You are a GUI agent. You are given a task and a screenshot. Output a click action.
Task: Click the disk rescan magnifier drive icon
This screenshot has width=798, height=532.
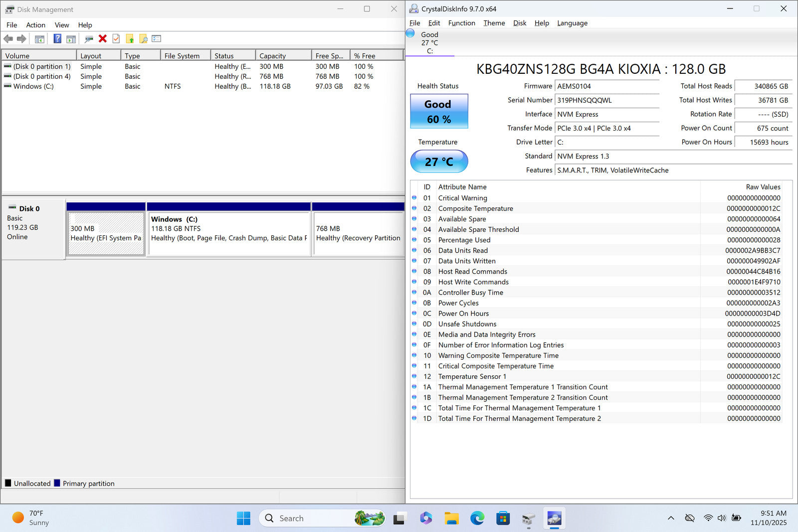pos(89,39)
